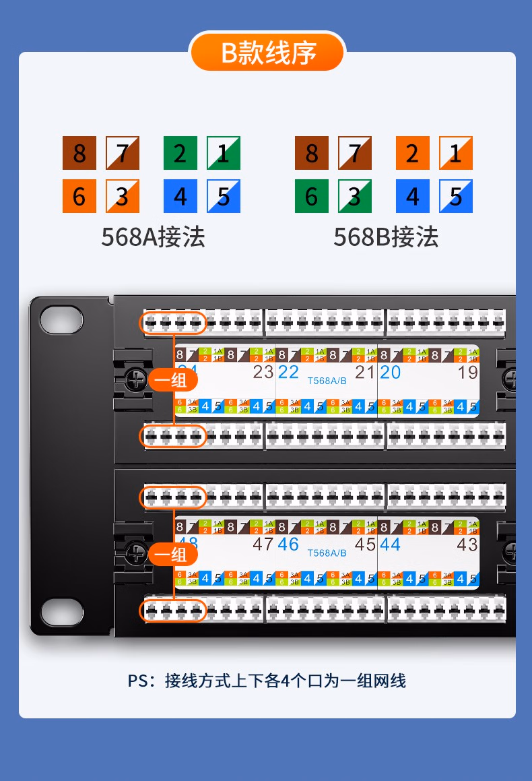Select the solid brown 8 swatch in 568A
532x781 pixels.
79,153
